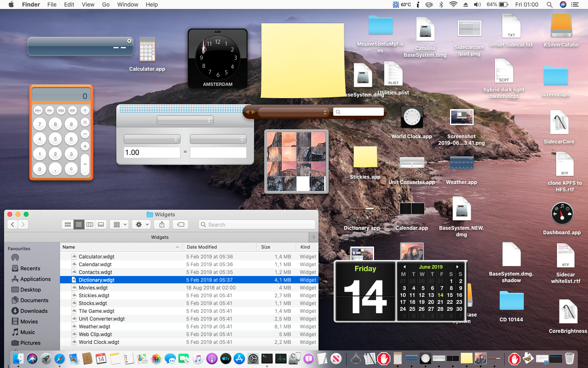Open Messages from the Dock
The width and height of the screenshot is (588, 368).
[170, 359]
